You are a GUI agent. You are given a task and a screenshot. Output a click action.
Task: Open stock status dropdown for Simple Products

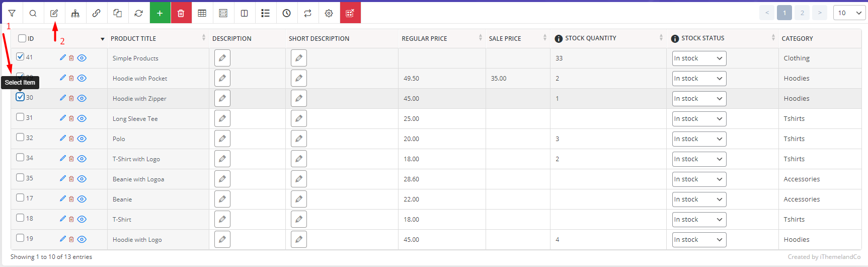coord(698,58)
